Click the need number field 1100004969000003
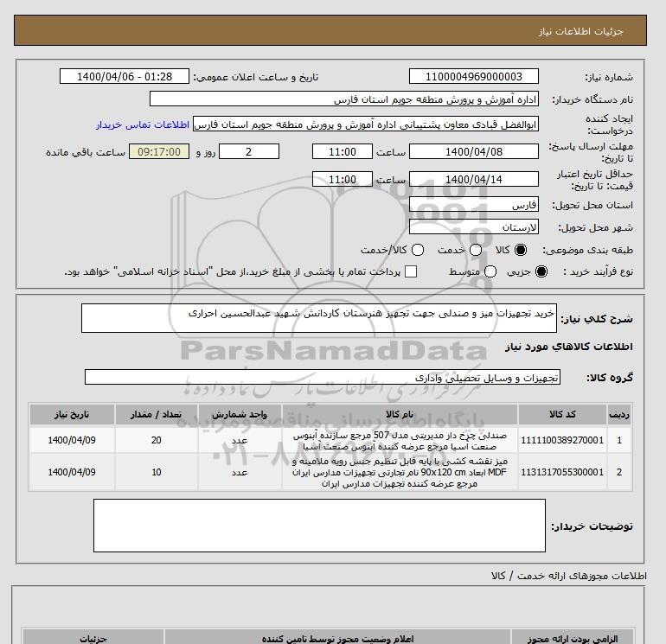 (474, 77)
